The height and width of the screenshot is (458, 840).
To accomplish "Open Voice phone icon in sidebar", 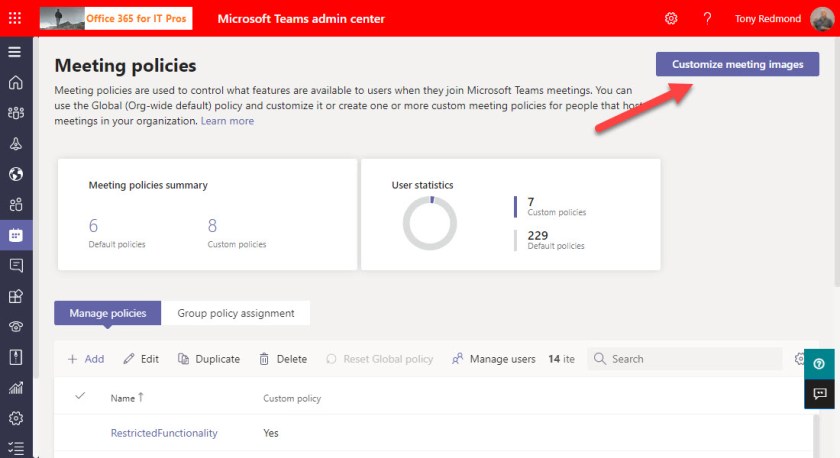I will point(16,326).
